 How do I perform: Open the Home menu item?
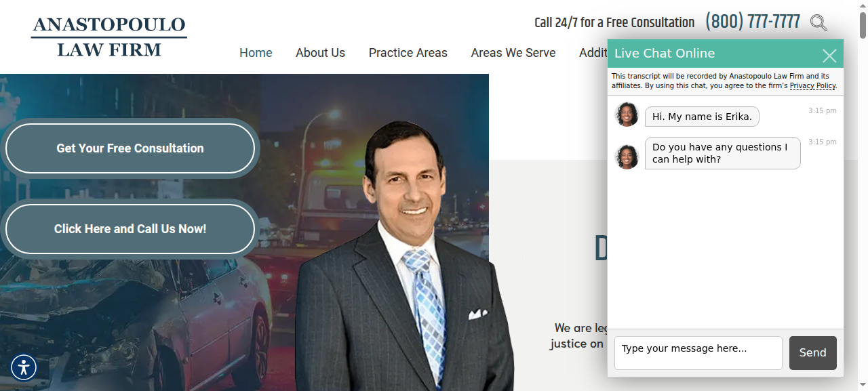(x=256, y=53)
